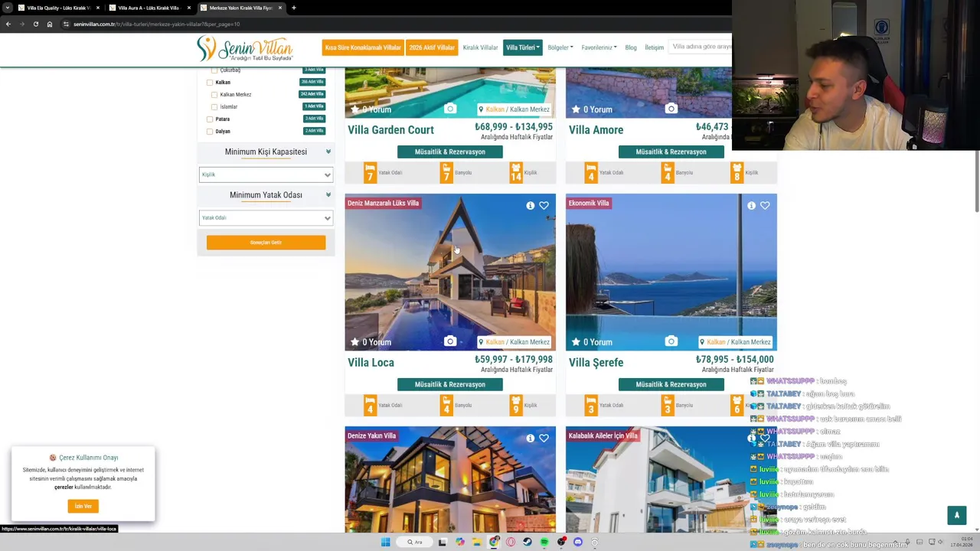Click Sonuçları Getir filter button

pos(266,243)
